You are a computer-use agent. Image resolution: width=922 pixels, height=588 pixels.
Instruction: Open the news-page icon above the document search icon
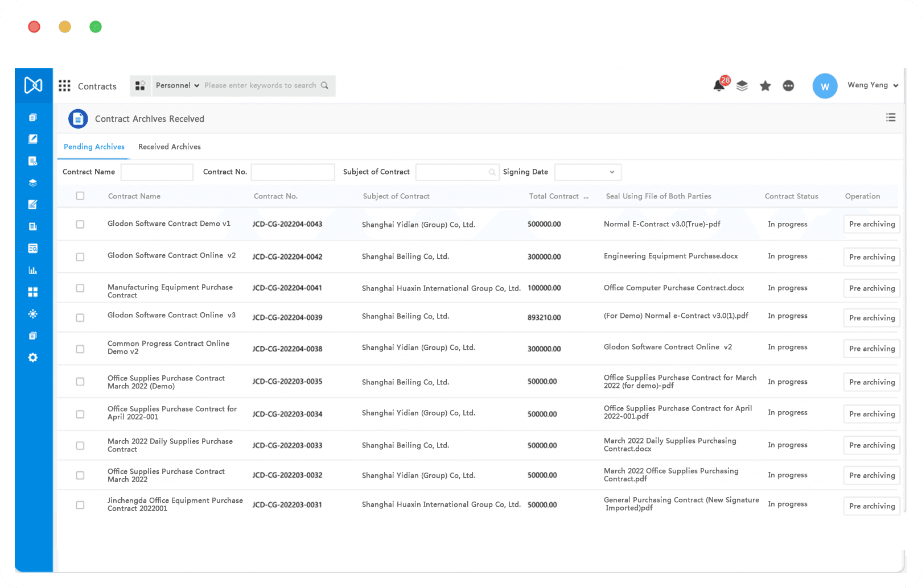coord(33,226)
